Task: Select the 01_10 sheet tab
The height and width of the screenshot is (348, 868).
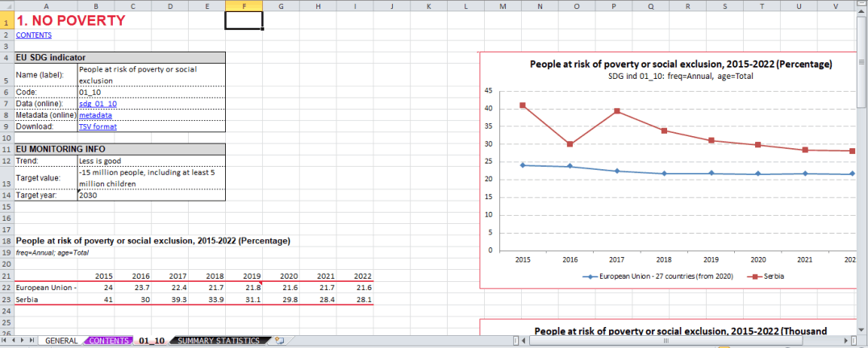Action: (x=152, y=341)
